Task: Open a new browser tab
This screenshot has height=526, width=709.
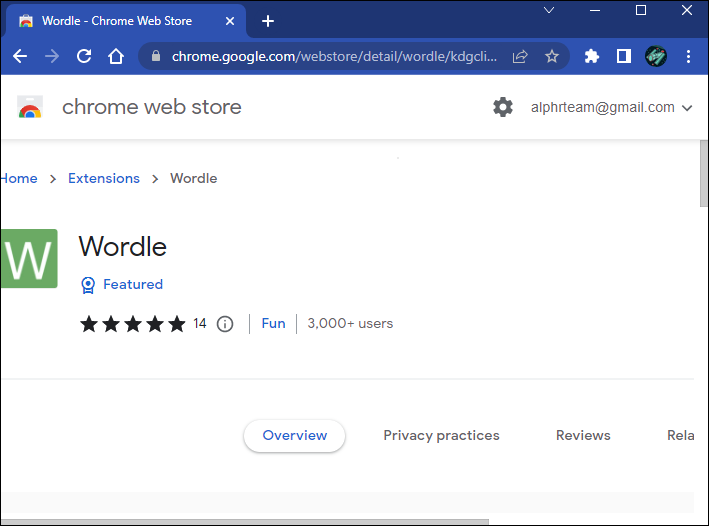Action: [268, 21]
